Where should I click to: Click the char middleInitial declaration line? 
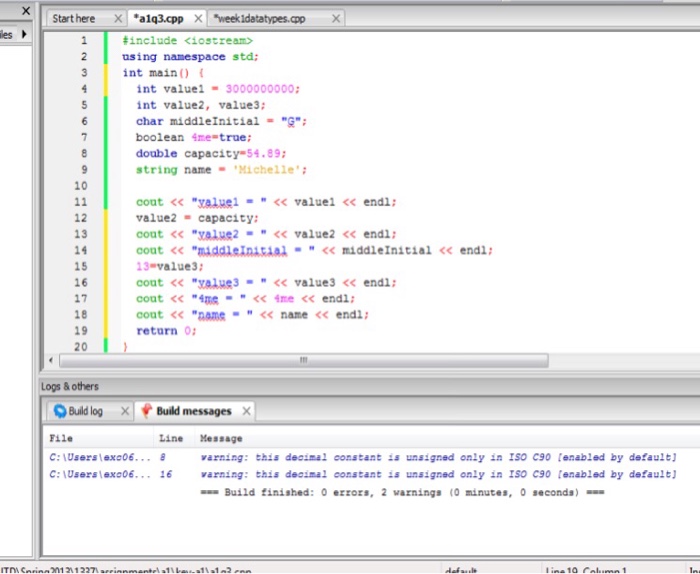pos(221,121)
